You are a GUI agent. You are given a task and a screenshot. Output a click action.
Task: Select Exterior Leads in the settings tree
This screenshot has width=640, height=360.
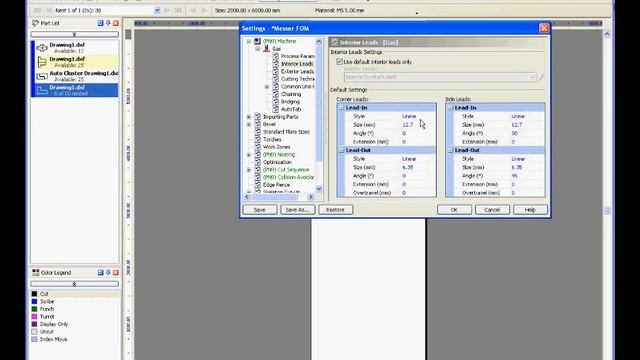click(x=297, y=71)
